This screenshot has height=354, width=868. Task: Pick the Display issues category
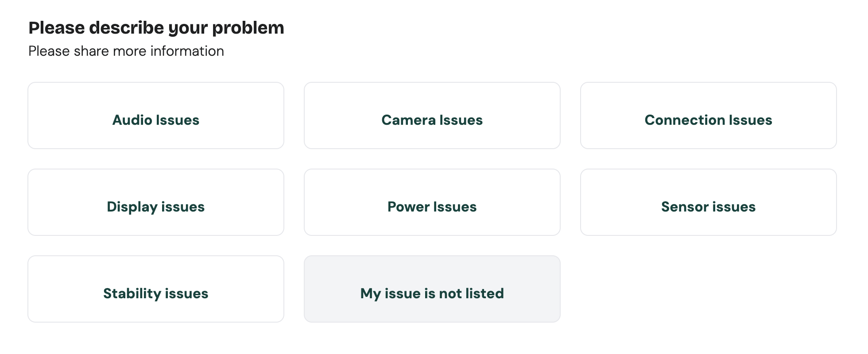point(156,203)
